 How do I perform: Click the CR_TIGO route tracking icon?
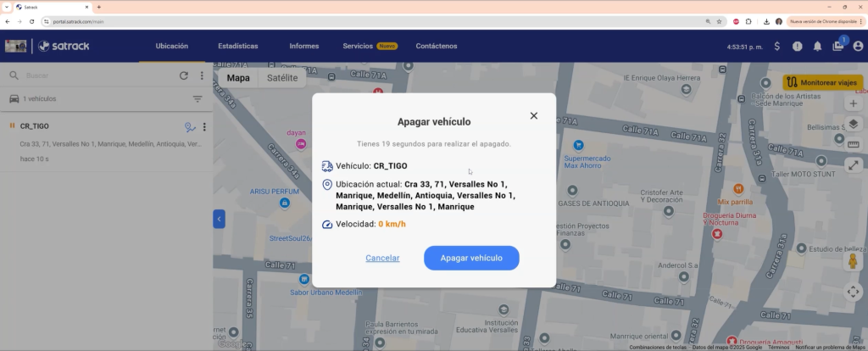click(190, 127)
